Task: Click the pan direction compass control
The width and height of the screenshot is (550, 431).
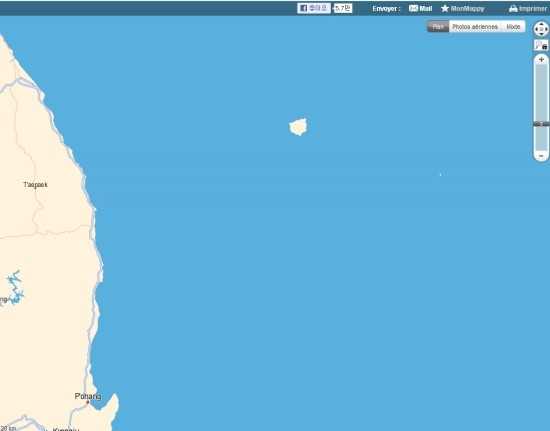Action: click(x=541, y=29)
